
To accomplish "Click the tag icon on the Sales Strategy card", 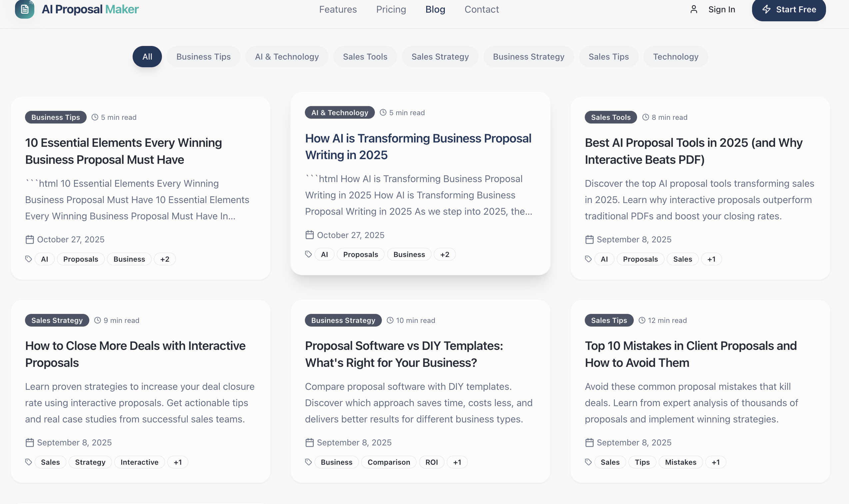I will 29,462.
